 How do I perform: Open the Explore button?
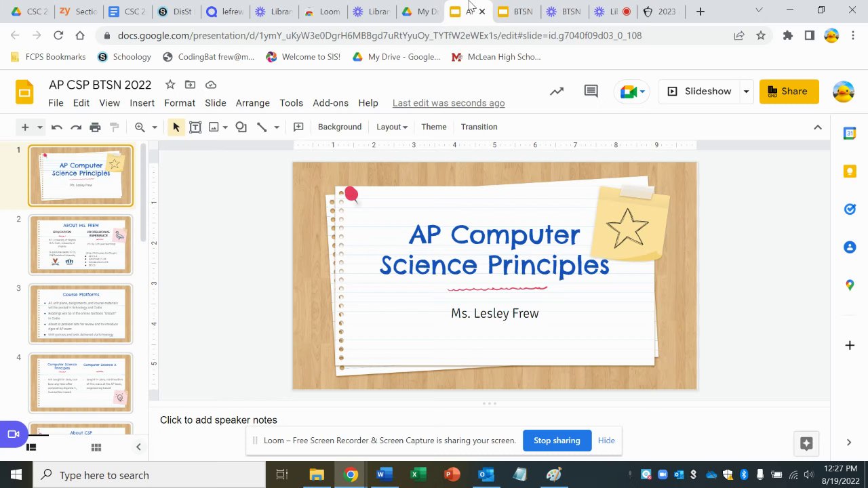coord(806,443)
